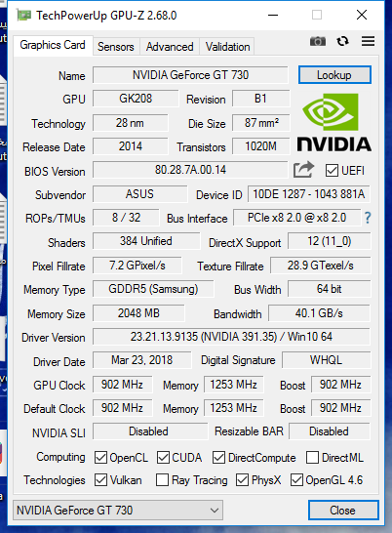Click the Pixel Fillrate field 7.2 GPixel/s

click(x=137, y=266)
